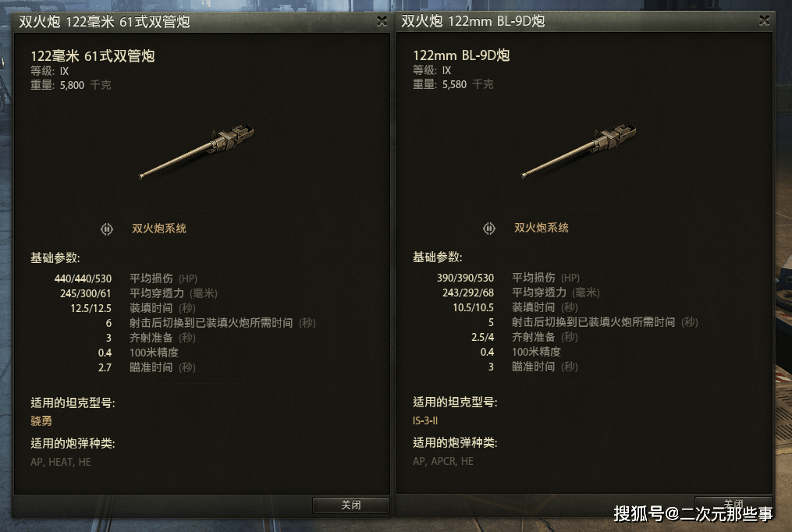Click the 243/292/68 penetration value
This screenshot has width=792, height=532.
[x=468, y=293]
